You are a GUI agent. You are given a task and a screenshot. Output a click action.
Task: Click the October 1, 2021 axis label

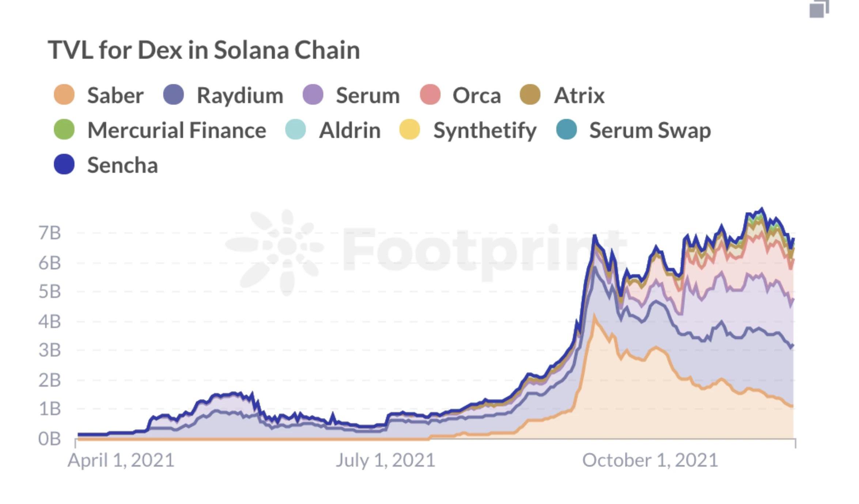click(x=650, y=460)
